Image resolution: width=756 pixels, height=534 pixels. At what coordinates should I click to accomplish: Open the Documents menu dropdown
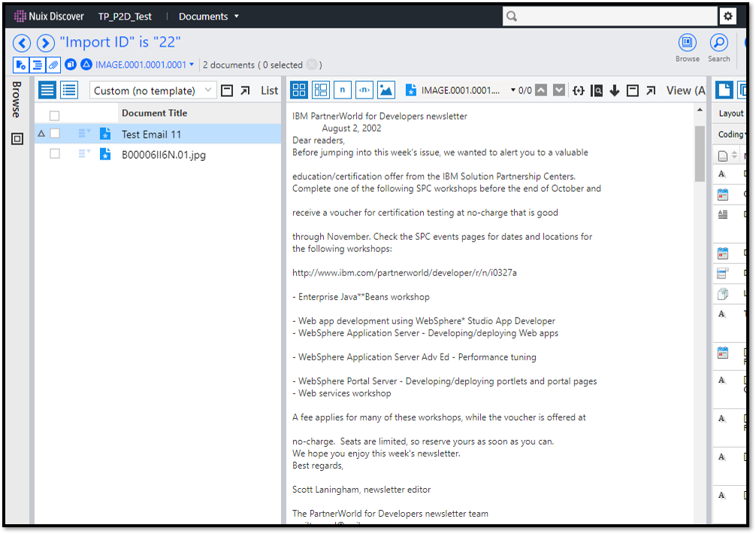(208, 17)
